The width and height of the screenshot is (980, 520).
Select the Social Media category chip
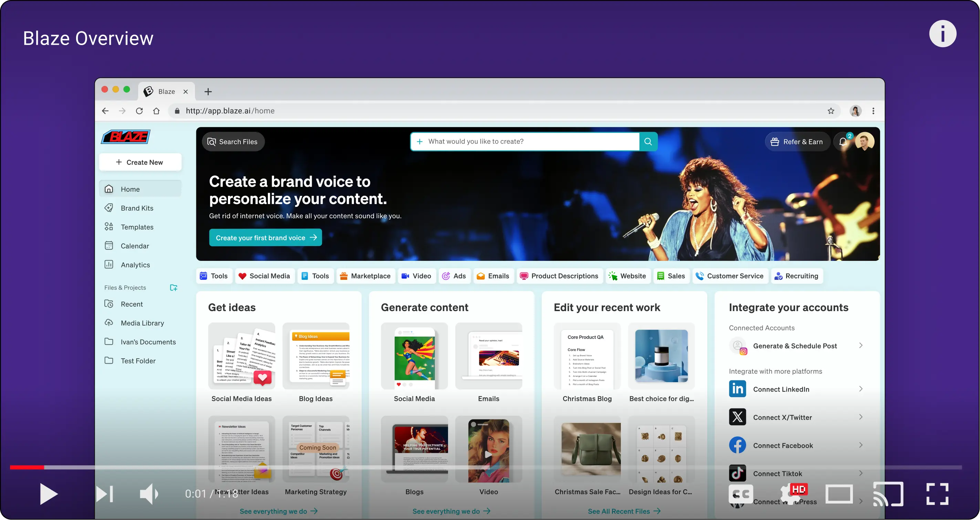pyautogui.click(x=264, y=276)
